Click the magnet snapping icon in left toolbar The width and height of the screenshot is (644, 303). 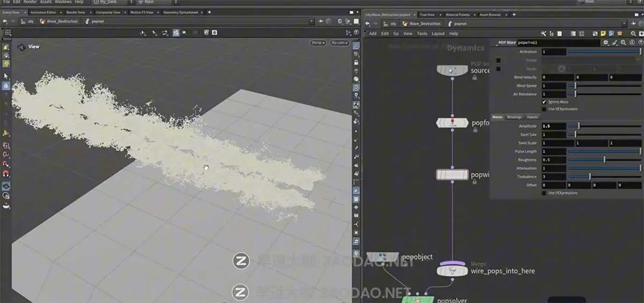point(6,174)
